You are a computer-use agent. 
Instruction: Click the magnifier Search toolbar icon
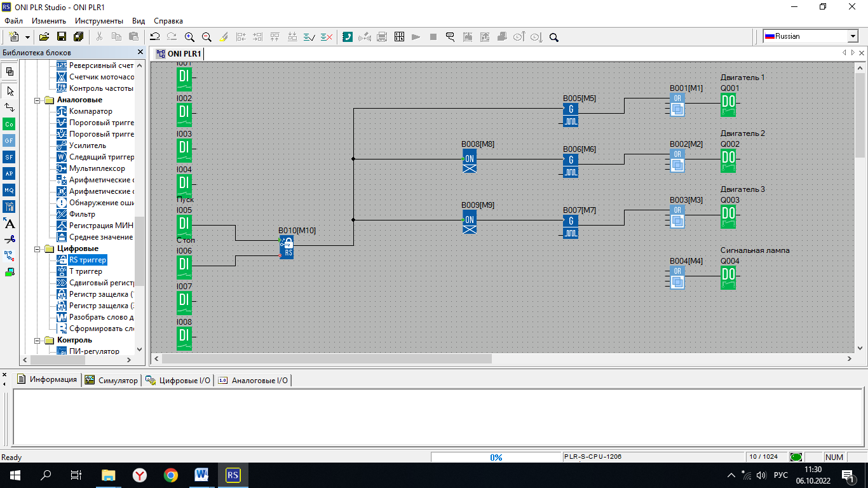tap(553, 37)
